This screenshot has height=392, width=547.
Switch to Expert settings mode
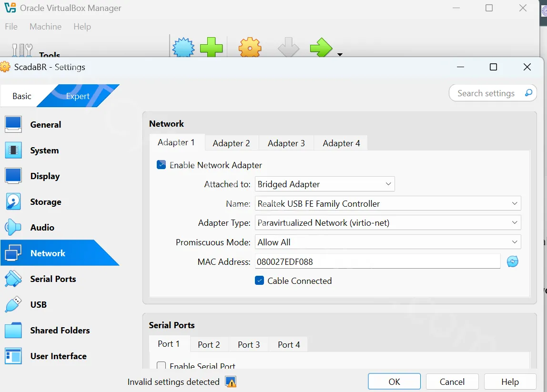(x=78, y=96)
